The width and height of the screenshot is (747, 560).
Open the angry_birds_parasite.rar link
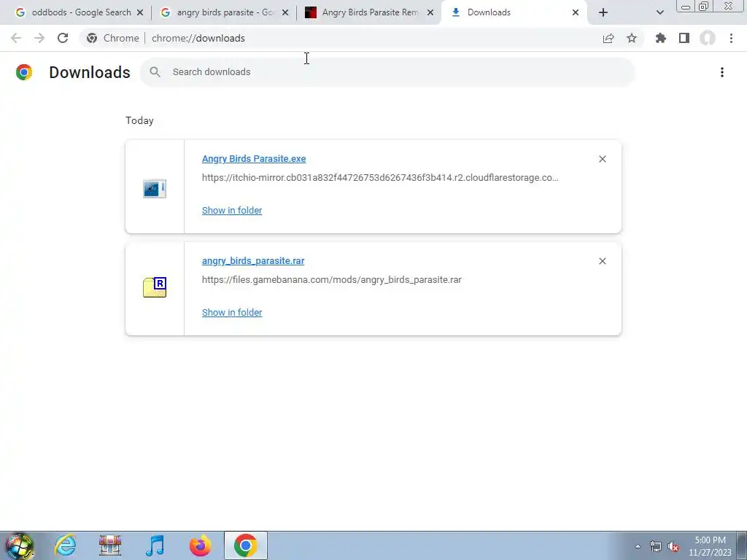coord(253,260)
